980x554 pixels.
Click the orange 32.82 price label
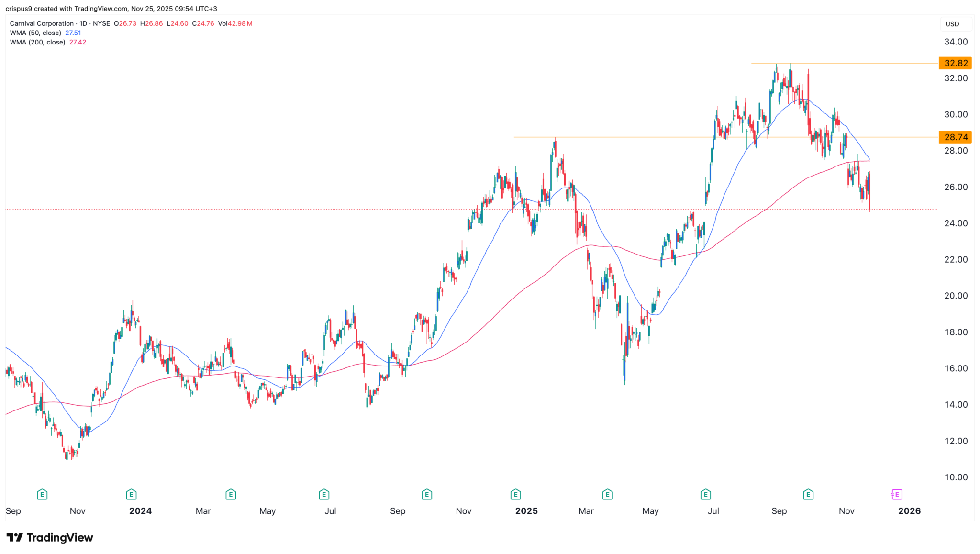[955, 63]
